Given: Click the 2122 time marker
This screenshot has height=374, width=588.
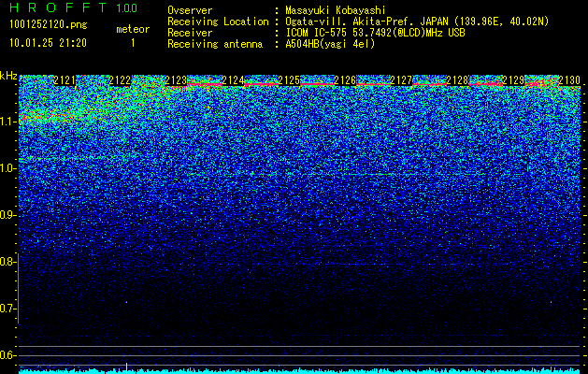Looking at the screenshot, I should click(x=121, y=80).
